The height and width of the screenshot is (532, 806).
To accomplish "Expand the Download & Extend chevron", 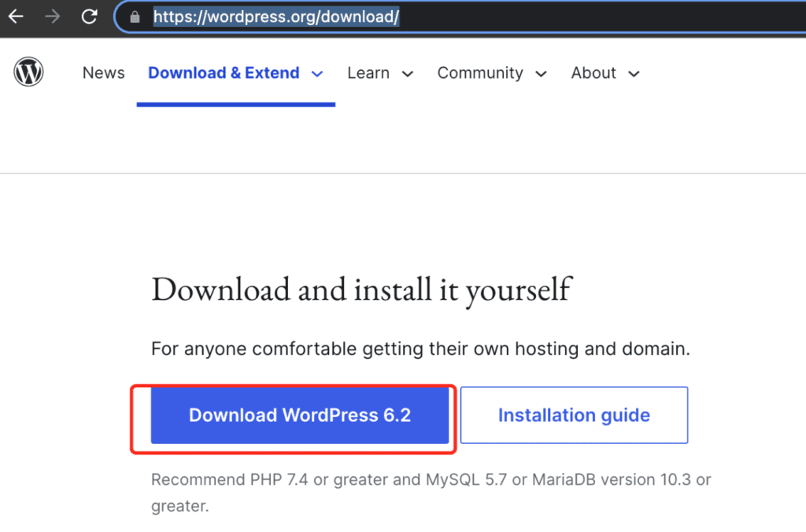I will 317,74.
